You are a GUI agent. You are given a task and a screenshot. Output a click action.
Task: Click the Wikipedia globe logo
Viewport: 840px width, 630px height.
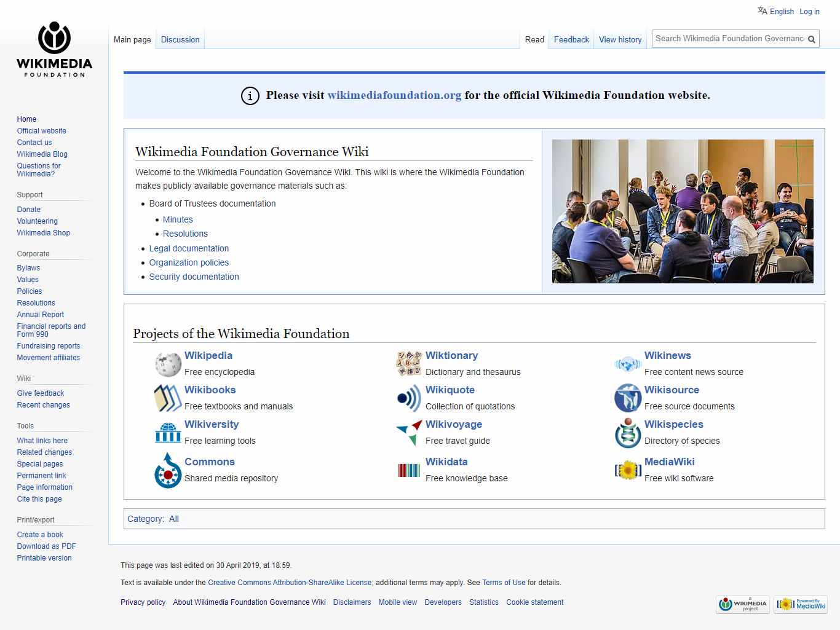tap(167, 363)
